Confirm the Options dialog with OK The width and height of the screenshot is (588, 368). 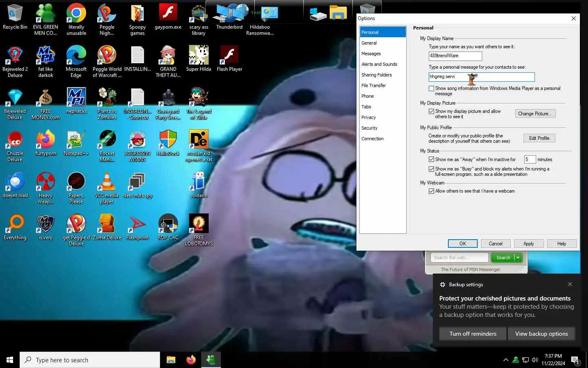click(463, 244)
